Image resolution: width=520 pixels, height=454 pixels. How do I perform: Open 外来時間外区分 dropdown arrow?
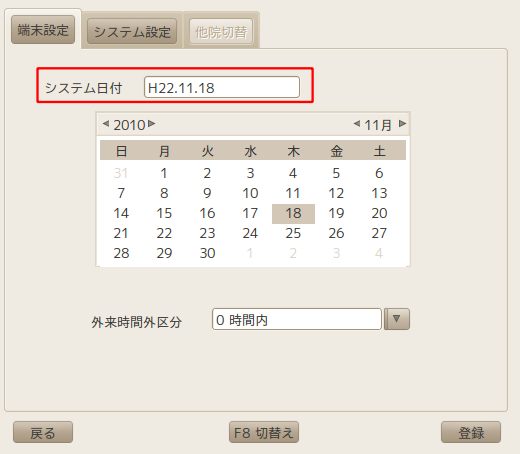coord(397,319)
